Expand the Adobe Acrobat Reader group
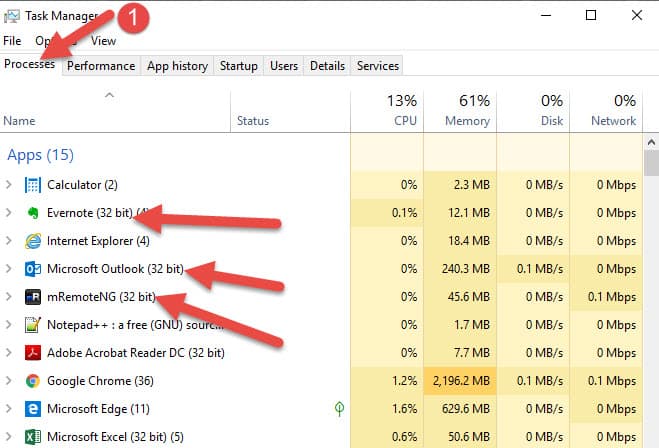The width and height of the screenshot is (659, 448). click(x=8, y=353)
